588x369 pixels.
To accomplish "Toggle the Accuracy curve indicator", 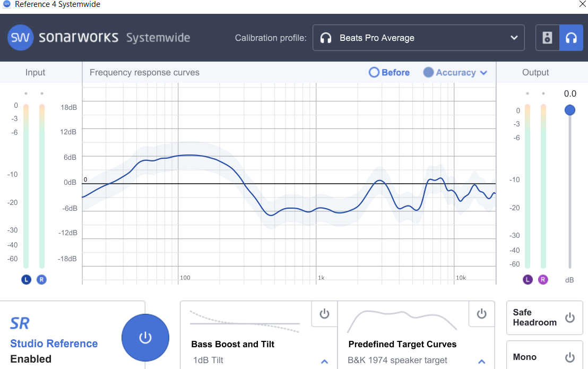I will (x=428, y=72).
